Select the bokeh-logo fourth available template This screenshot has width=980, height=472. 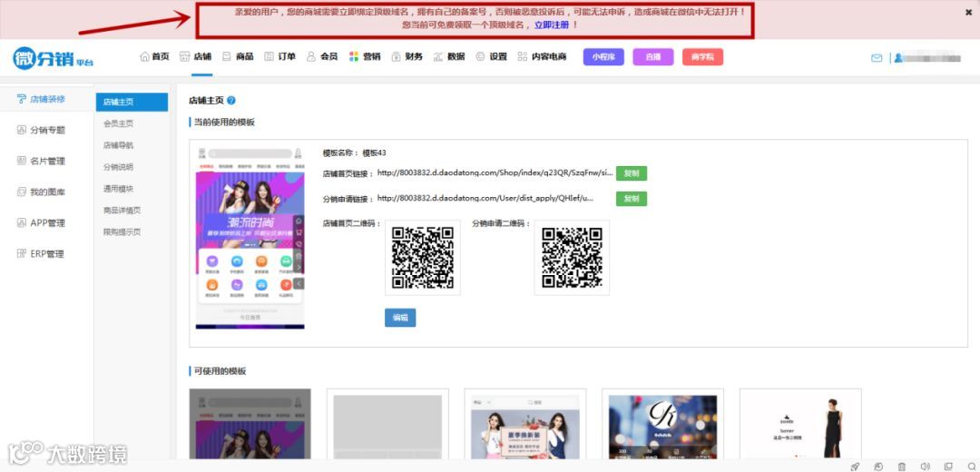click(662, 425)
